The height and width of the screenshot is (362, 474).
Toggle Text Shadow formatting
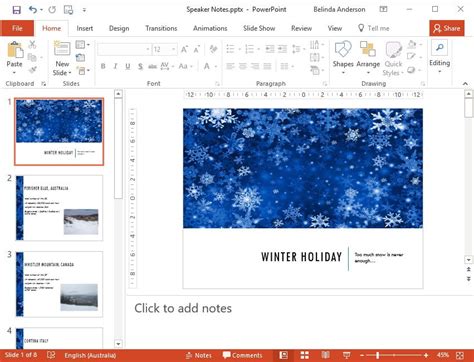coord(140,66)
